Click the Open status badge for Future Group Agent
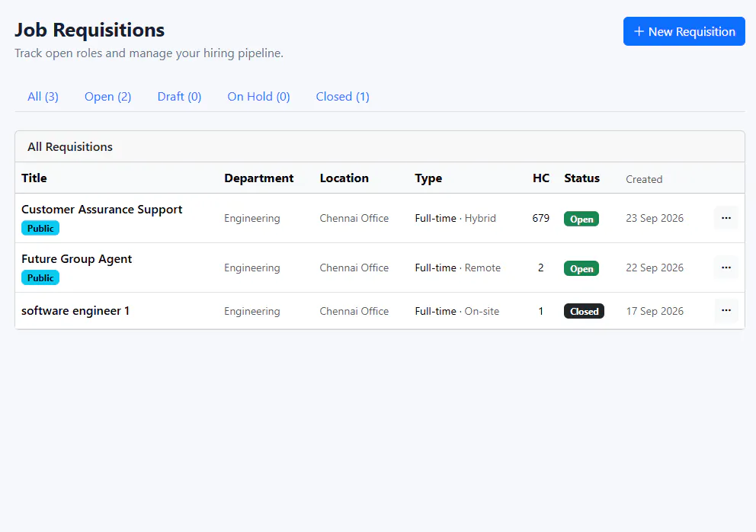The width and height of the screenshot is (756, 532). point(581,268)
